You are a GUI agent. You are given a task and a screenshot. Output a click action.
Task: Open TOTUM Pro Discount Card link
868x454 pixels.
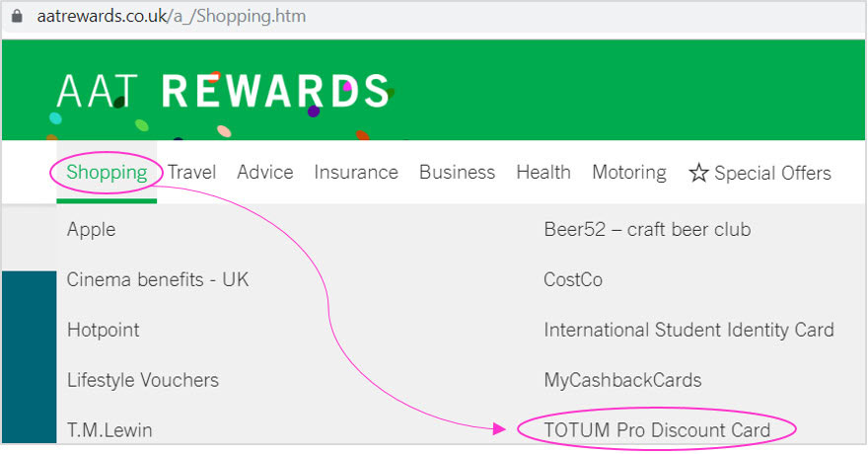657,430
